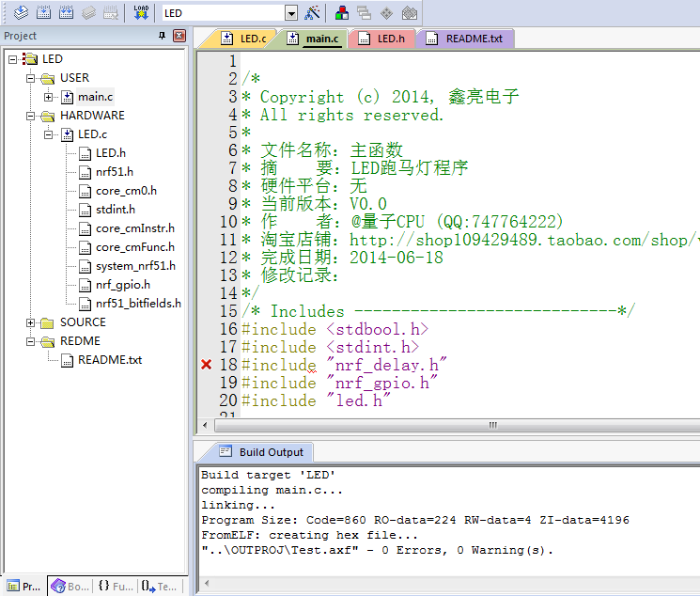Collapse the USER folder group
The height and width of the screenshot is (596, 700).
[30, 78]
